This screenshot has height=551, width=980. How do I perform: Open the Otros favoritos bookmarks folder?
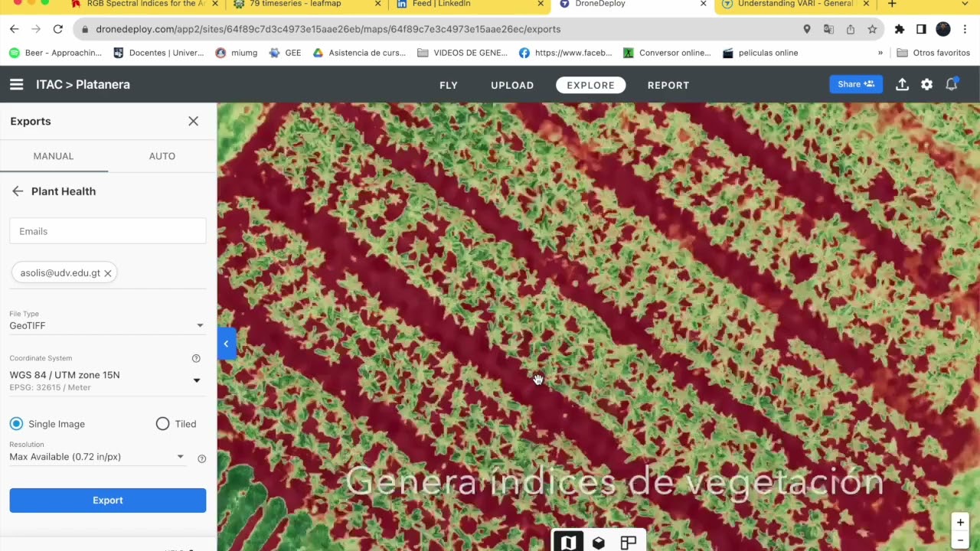pos(933,53)
